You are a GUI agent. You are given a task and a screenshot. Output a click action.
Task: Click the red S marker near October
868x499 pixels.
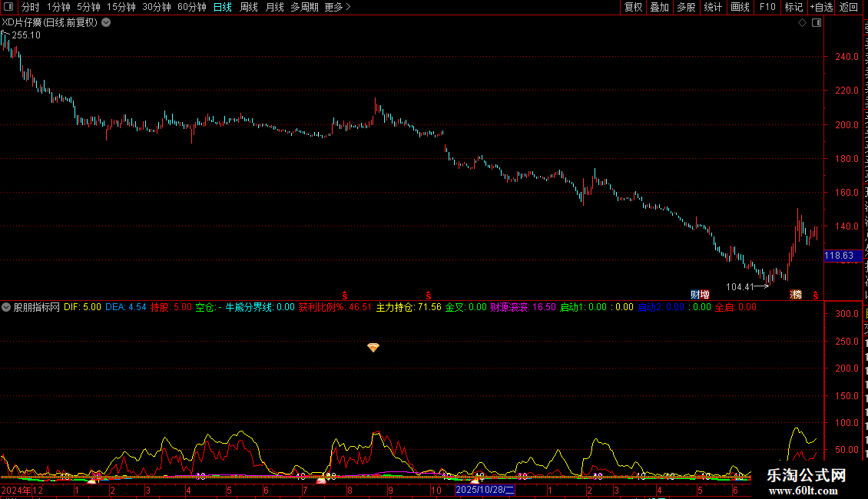coord(428,296)
